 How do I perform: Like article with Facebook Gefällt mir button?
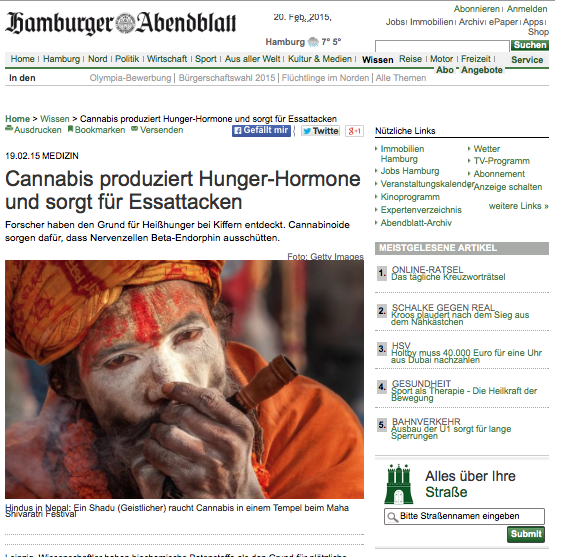261,131
